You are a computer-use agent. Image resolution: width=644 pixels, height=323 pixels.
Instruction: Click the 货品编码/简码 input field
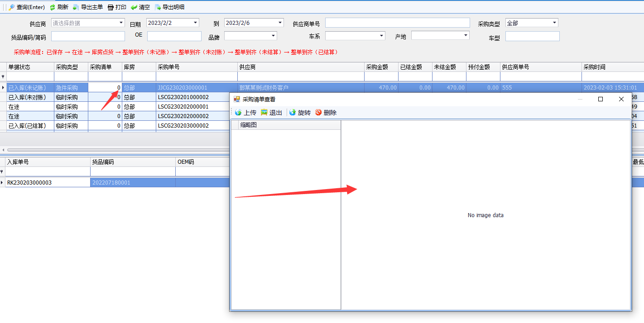(88, 36)
